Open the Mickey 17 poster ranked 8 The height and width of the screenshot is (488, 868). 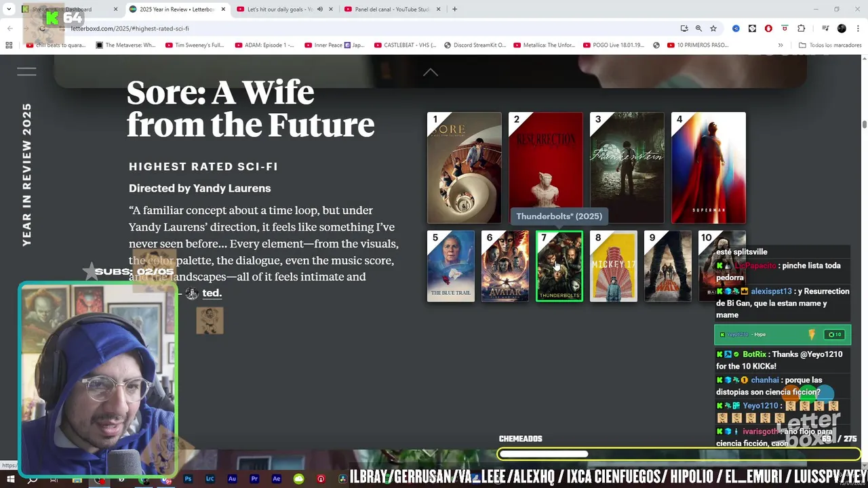(x=614, y=266)
